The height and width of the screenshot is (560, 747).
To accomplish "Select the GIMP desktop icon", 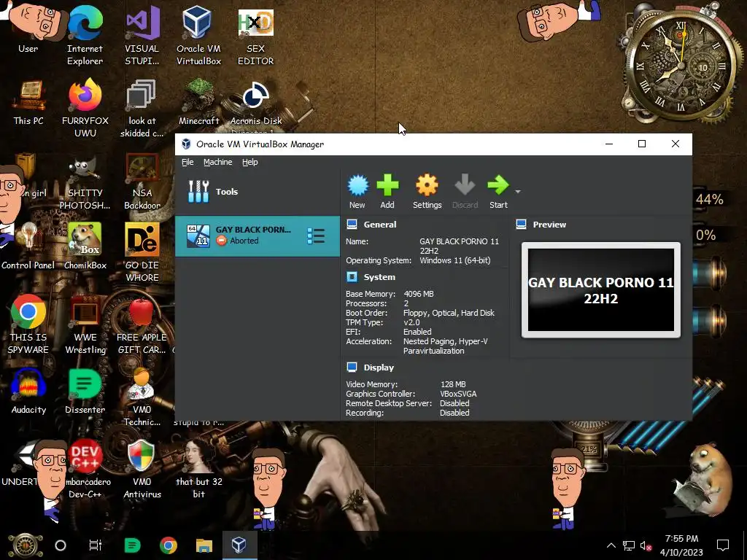I will click(x=85, y=183).
